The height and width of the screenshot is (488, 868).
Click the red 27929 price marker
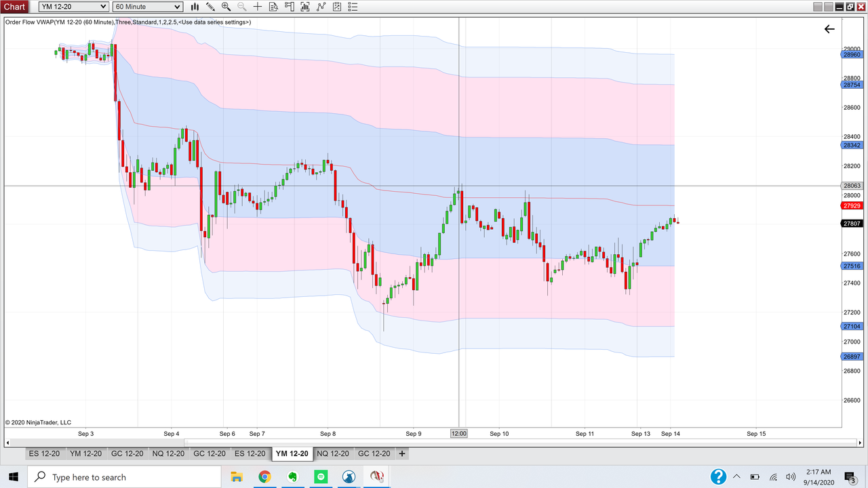(851, 205)
